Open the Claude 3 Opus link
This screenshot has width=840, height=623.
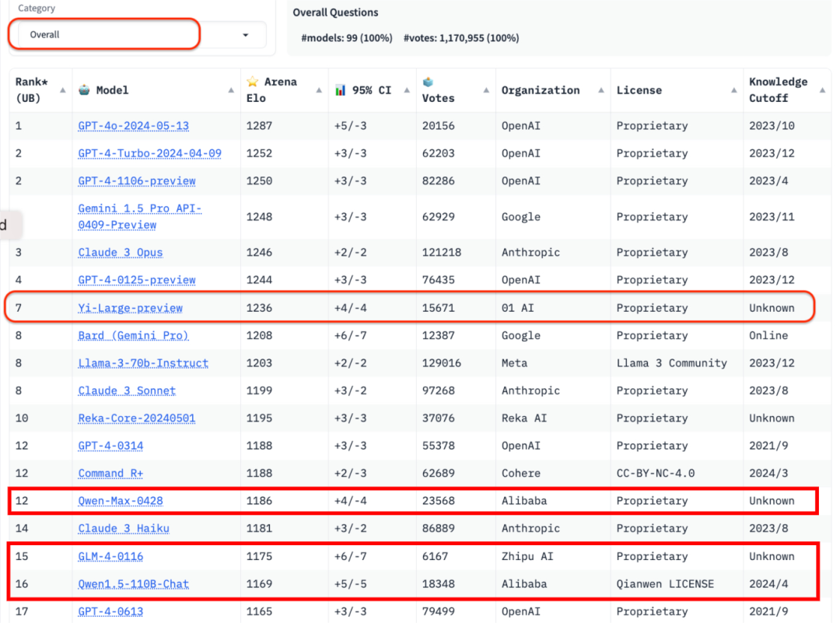coord(121,252)
